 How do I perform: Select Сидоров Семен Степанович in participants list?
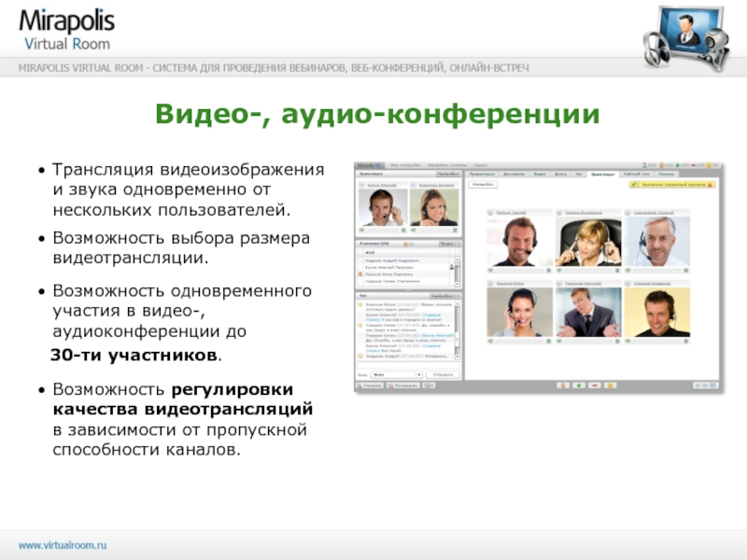[x=392, y=282]
